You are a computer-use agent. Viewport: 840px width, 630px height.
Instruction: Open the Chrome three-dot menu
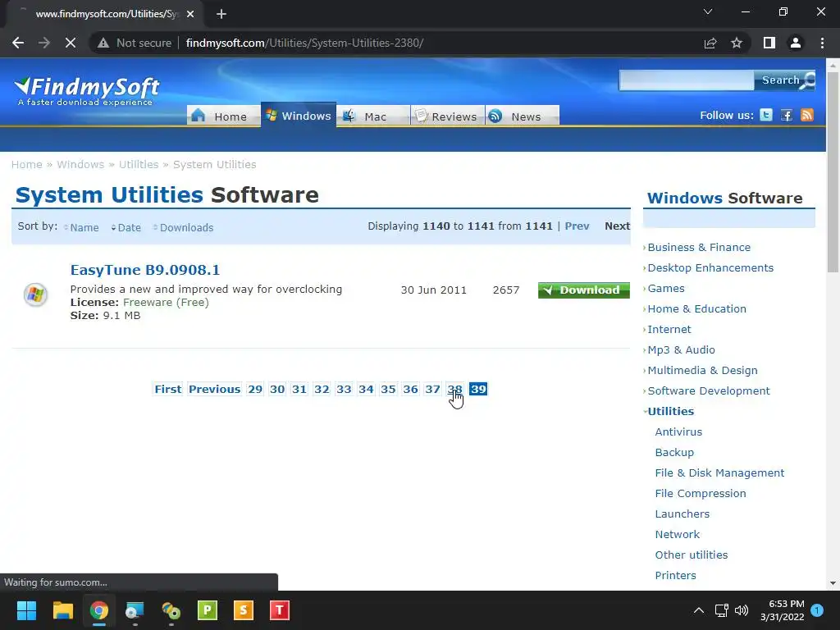[x=822, y=43]
